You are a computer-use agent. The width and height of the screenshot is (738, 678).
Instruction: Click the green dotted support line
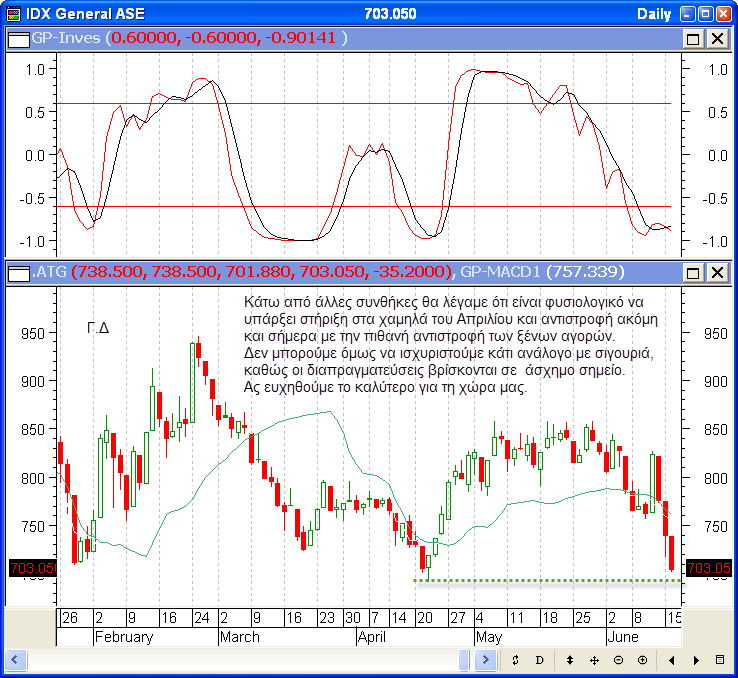[547, 581]
